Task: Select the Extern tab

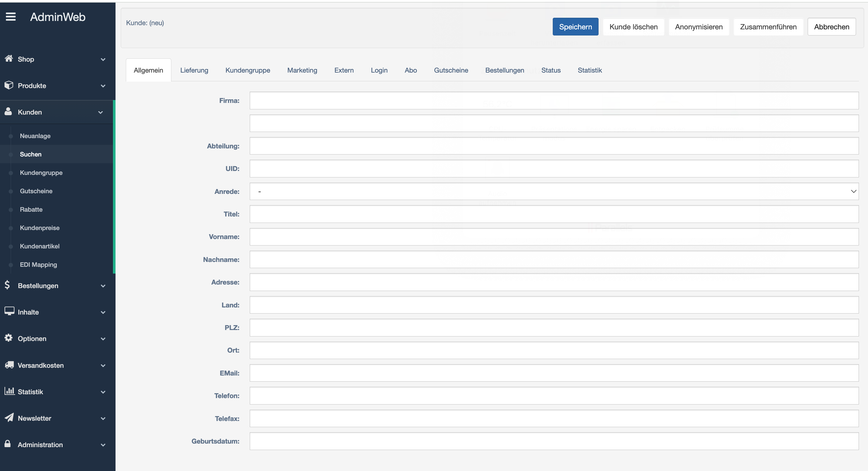Action: tap(344, 70)
